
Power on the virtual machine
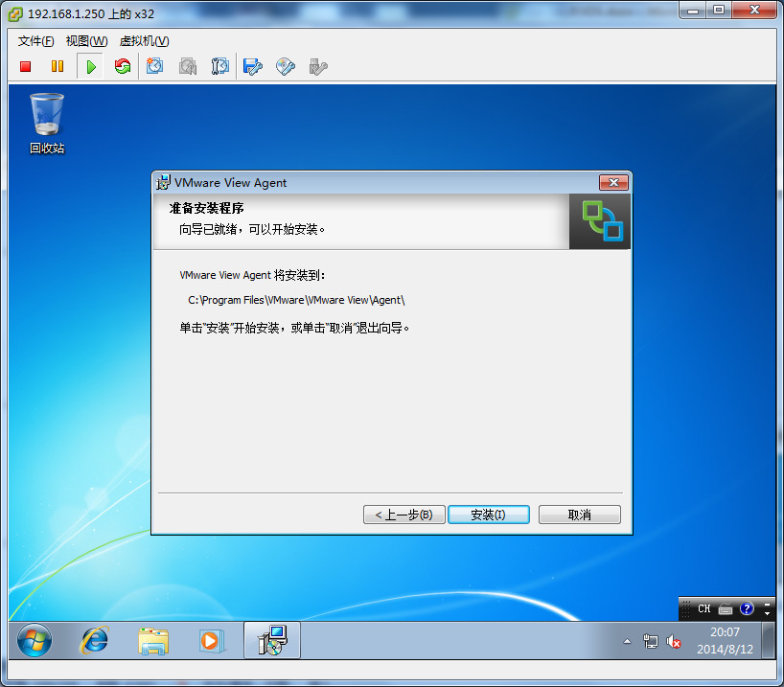tap(90, 66)
